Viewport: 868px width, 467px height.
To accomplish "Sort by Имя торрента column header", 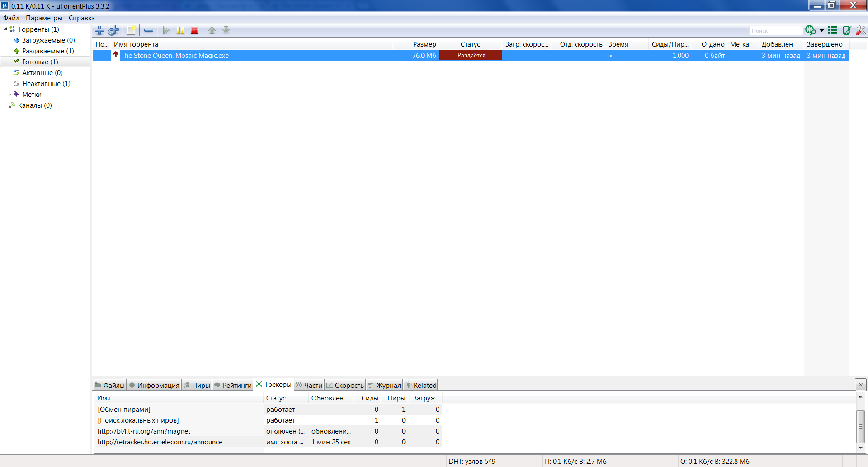I will click(x=252, y=44).
